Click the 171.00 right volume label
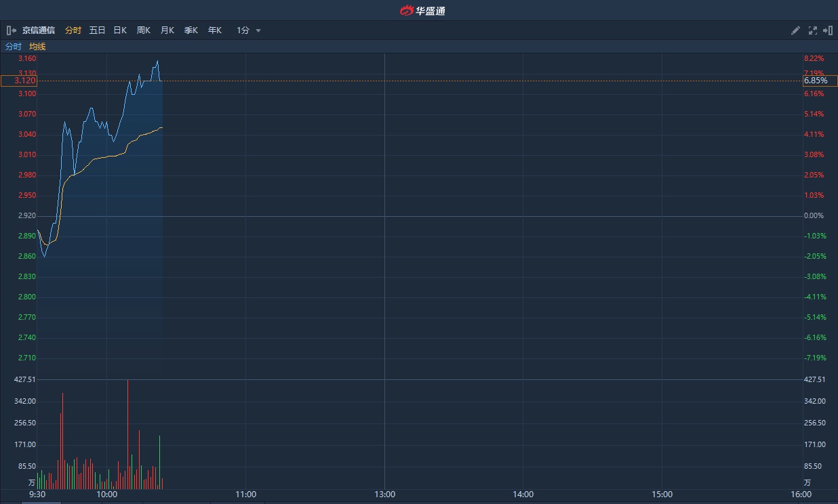The image size is (838, 504). tap(814, 445)
